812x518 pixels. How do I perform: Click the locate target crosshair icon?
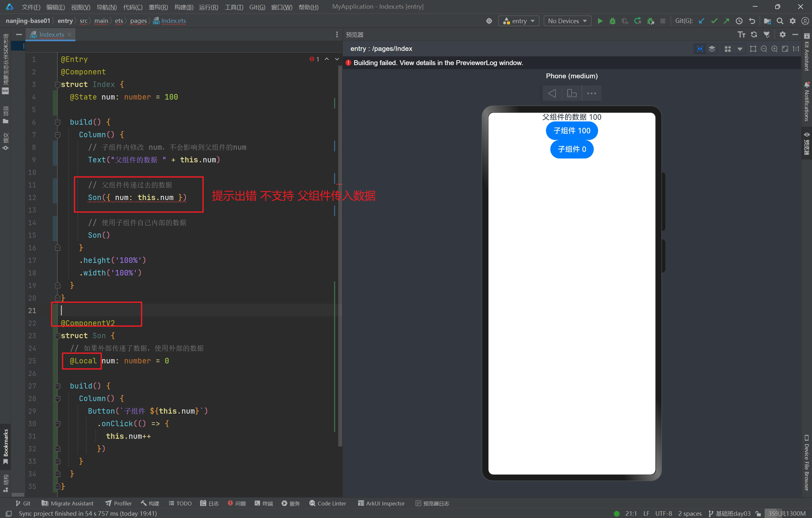489,21
